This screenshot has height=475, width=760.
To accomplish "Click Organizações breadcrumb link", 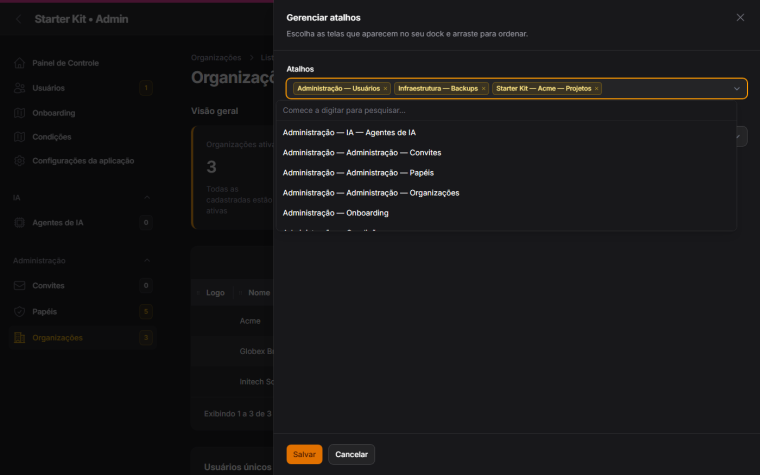I will [x=216, y=58].
